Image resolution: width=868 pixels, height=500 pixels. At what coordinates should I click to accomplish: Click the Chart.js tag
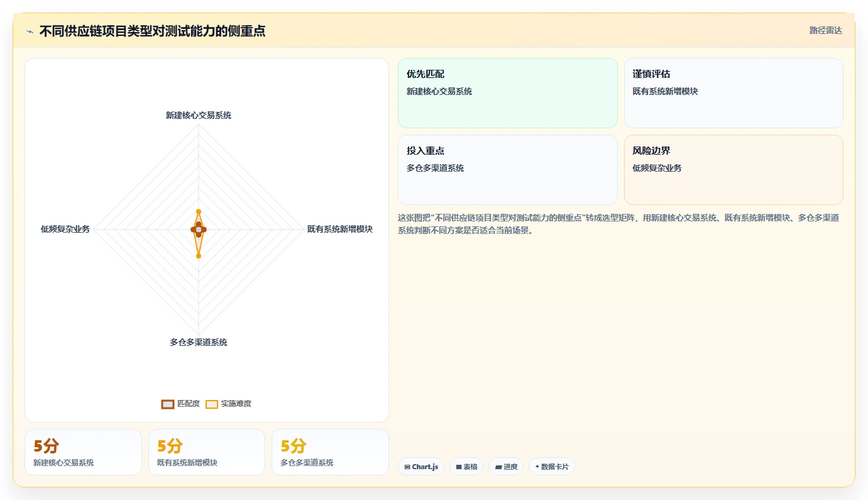pyautogui.click(x=421, y=467)
